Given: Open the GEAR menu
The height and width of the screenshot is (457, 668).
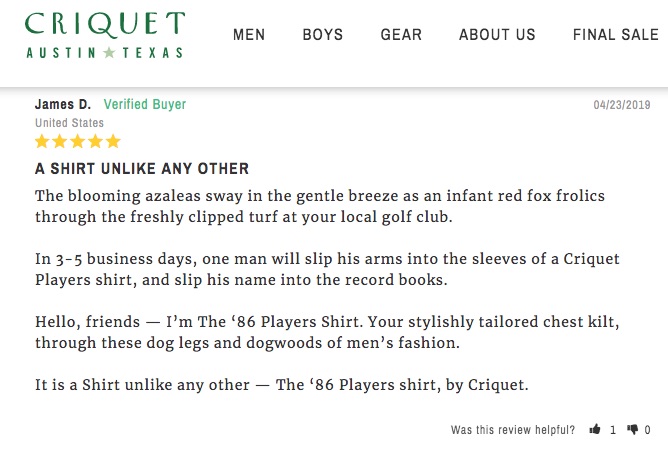Looking at the screenshot, I should [401, 34].
